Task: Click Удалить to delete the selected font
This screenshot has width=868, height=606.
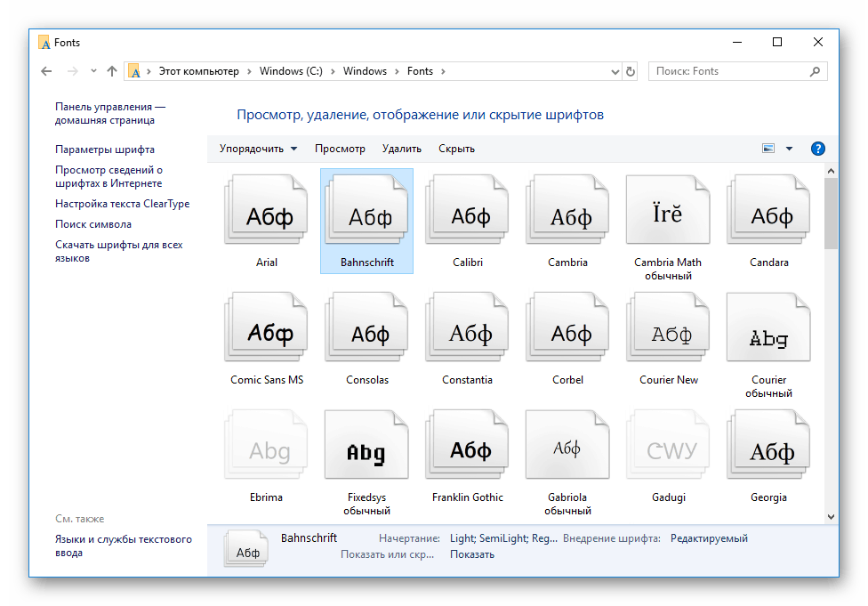Action: (x=402, y=148)
